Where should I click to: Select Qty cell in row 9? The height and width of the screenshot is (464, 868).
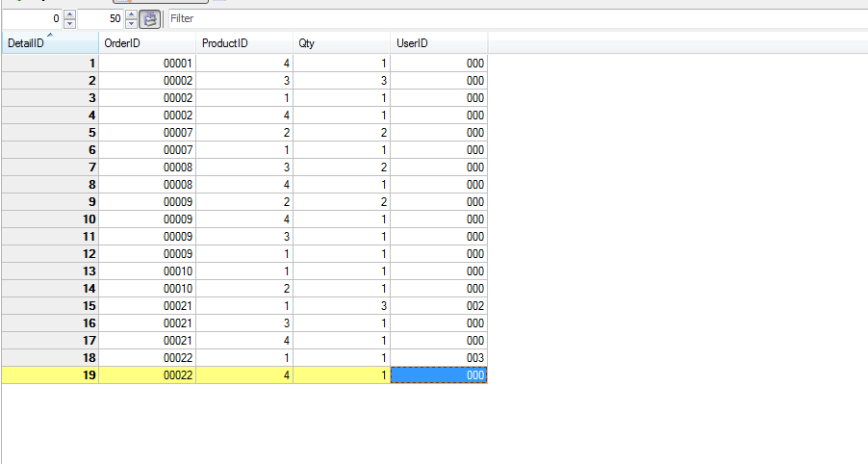(x=342, y=201)
